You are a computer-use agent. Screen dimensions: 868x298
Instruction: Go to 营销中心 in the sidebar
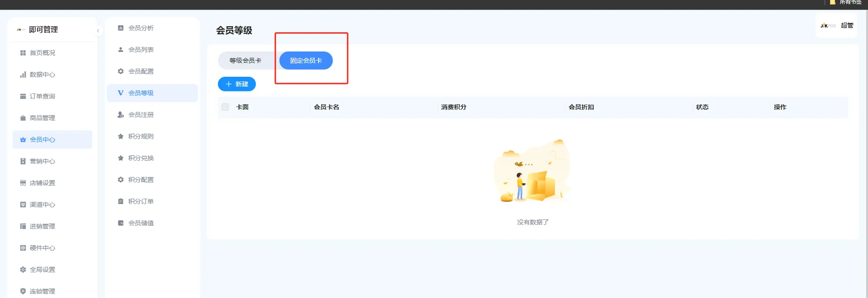tap(42, 161)
